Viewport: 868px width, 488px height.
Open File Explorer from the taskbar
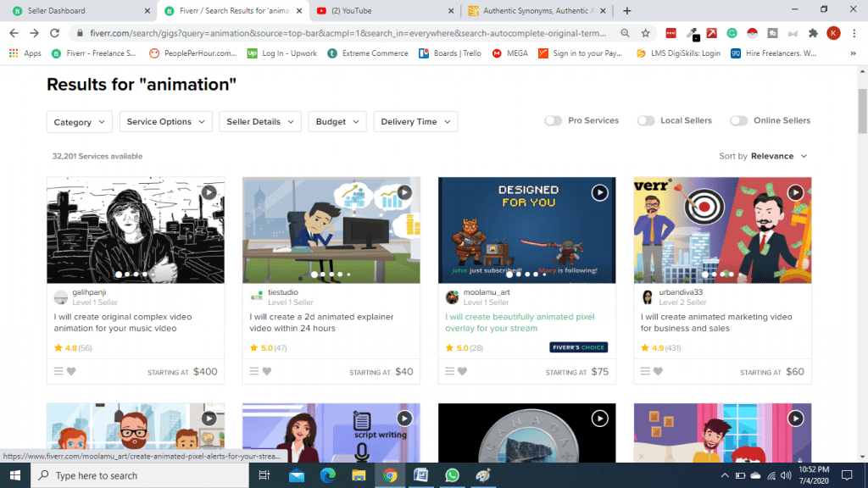pos(359,475)
